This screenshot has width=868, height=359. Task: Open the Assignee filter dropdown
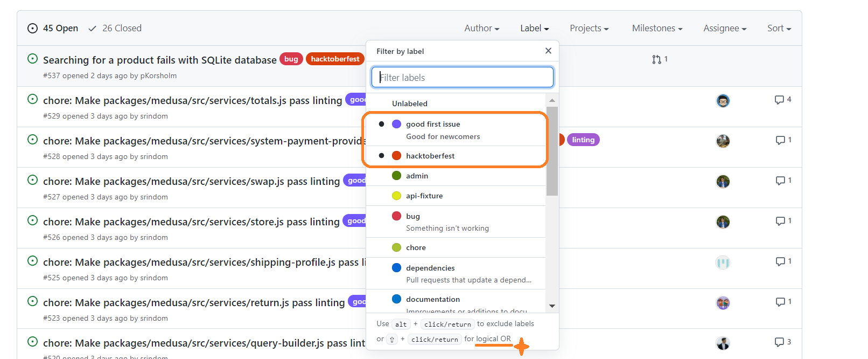pos(725,28)
